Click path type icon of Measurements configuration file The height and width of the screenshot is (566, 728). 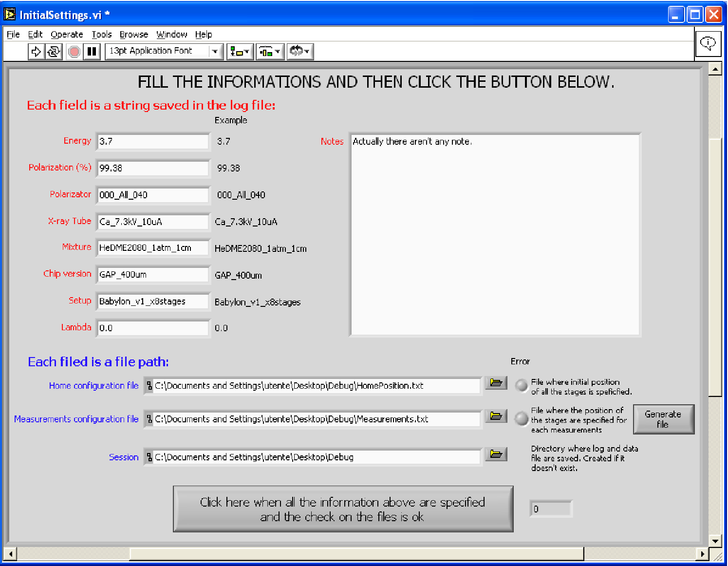click(x=149, y=419)
